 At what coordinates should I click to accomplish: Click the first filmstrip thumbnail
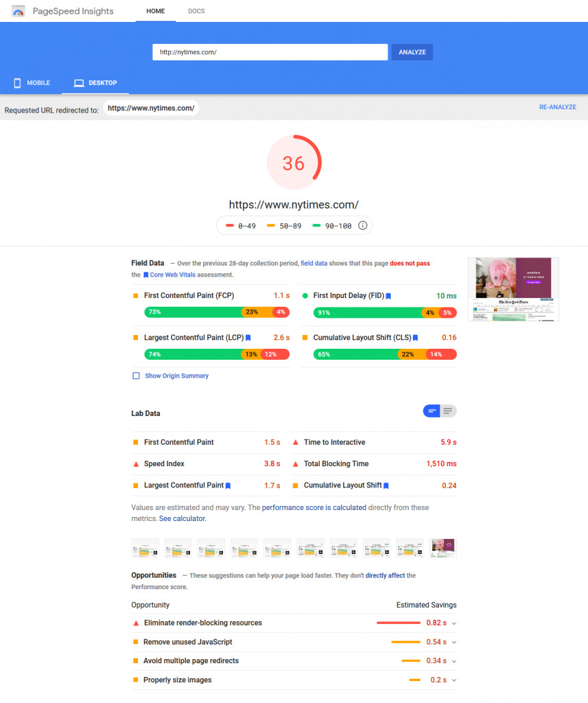[145, 548]
